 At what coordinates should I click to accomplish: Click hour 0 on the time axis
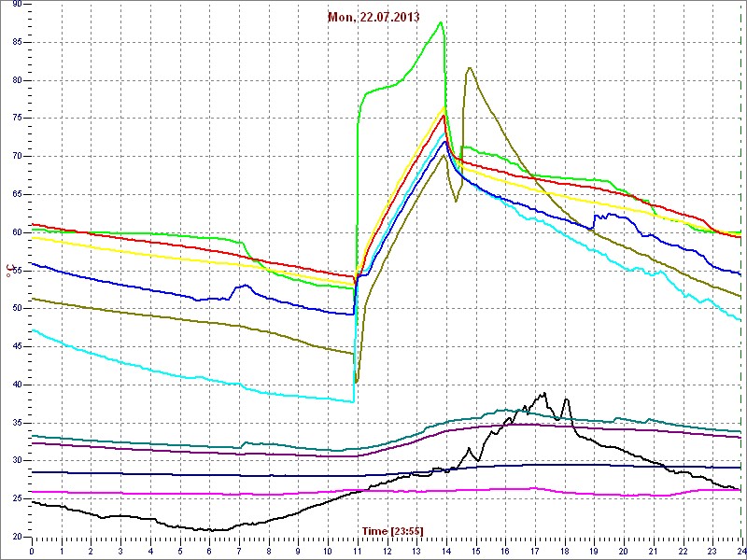(x=32, y=551)
